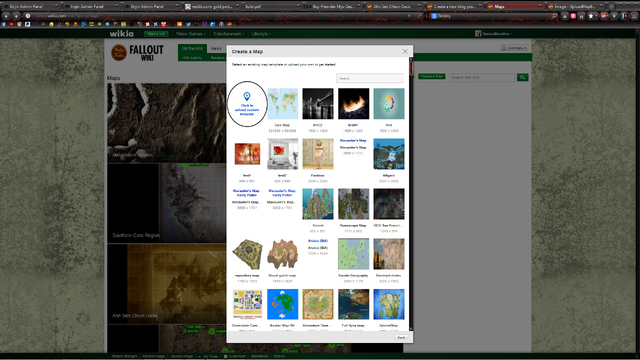Select the Adventure Time parchment map template
This screenshot has height=360, width=640.
(318, 304)
